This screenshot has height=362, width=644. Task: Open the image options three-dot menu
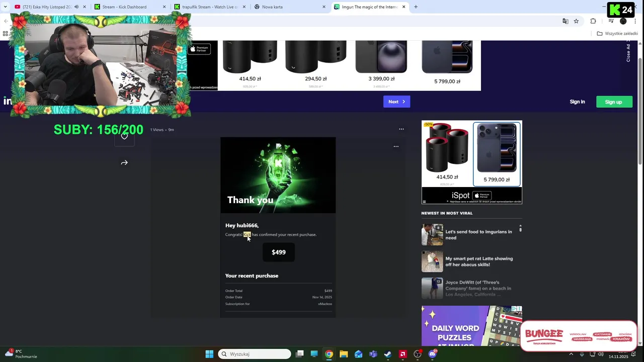click(396, 146)
